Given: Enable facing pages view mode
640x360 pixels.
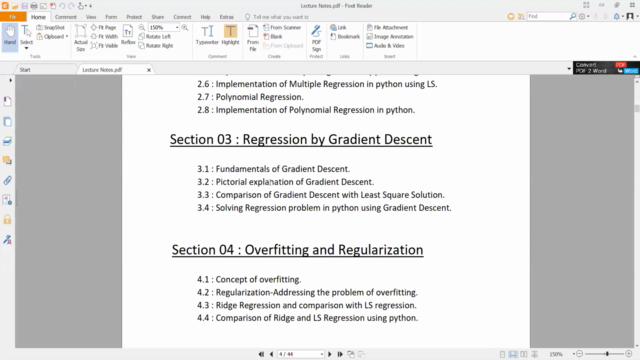Looking at the screenshot, I should pyautogui.click(x=524, y=354).
